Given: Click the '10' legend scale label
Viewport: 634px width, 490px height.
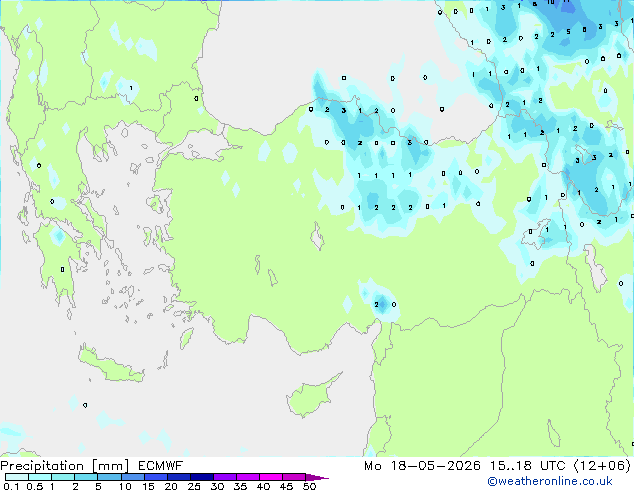Looking at the screenshot, I should pos(125,486).
